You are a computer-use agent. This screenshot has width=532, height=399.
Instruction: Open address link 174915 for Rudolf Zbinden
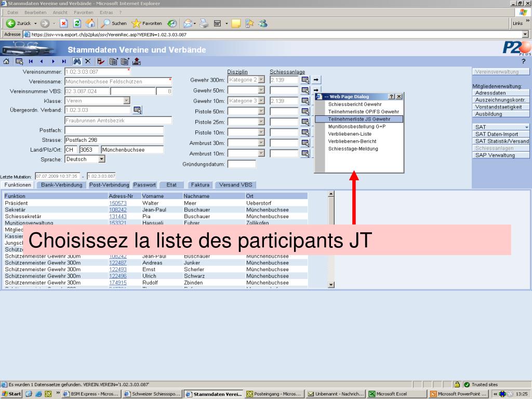pyautogui.click(x=118, y=283)
